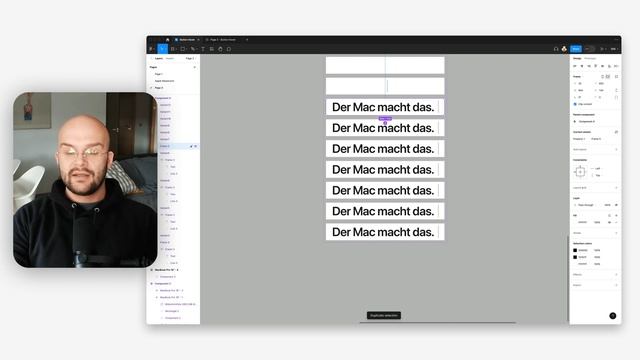This screenshot has height=360, width=640.
Task: Hide the highlighted selected layer
Action: pos(196,146)
